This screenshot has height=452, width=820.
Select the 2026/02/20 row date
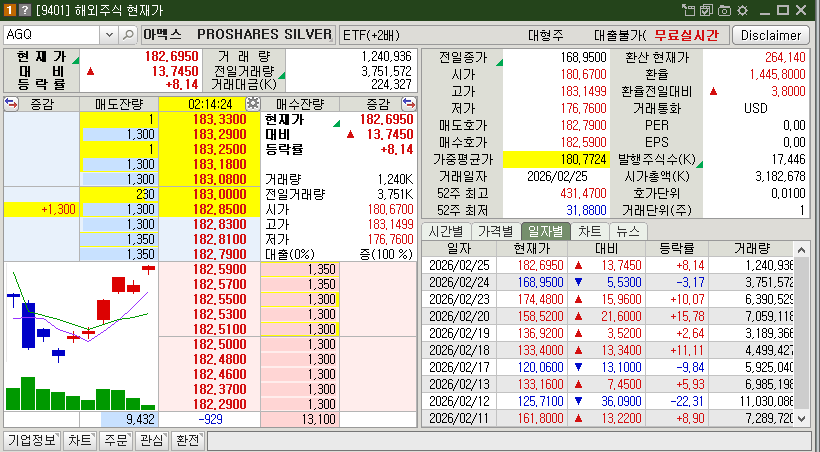coord(459,317)
